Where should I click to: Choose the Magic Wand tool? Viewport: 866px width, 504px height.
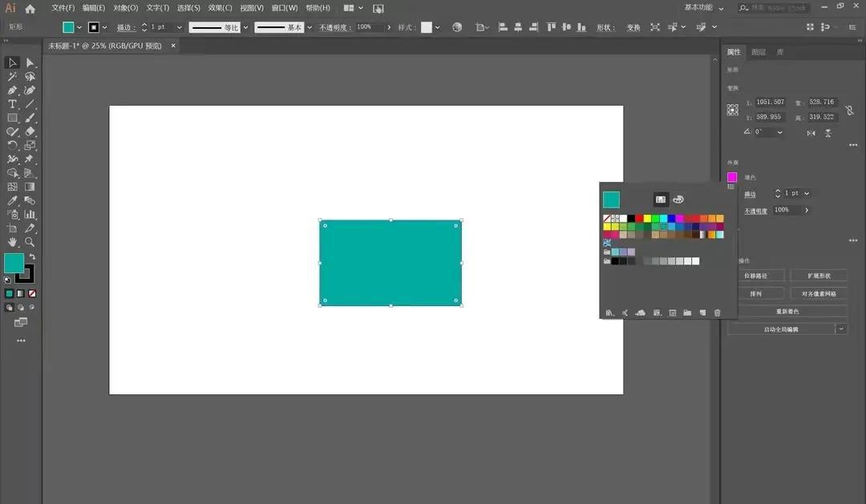pyautogui.click(x=12, y=77)
